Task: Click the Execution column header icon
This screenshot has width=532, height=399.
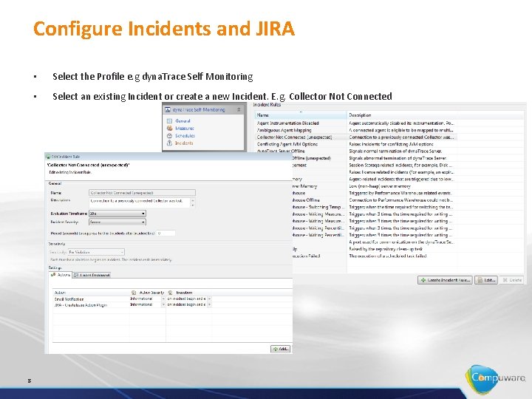Action: [171, 293]
